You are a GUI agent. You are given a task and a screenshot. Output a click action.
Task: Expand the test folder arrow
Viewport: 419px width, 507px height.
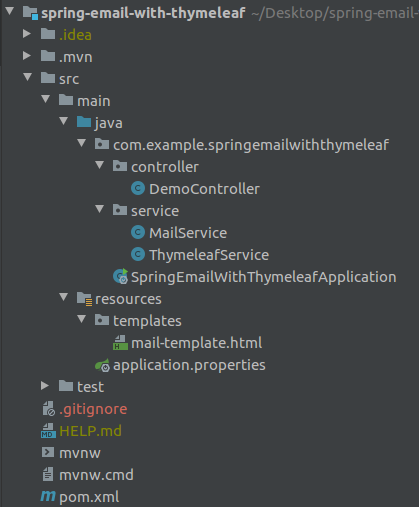pos(45,386)
